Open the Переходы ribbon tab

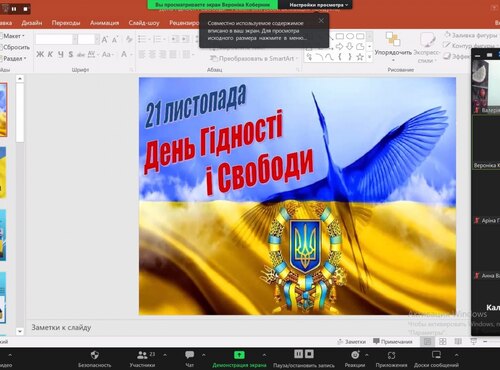point(66,23)
